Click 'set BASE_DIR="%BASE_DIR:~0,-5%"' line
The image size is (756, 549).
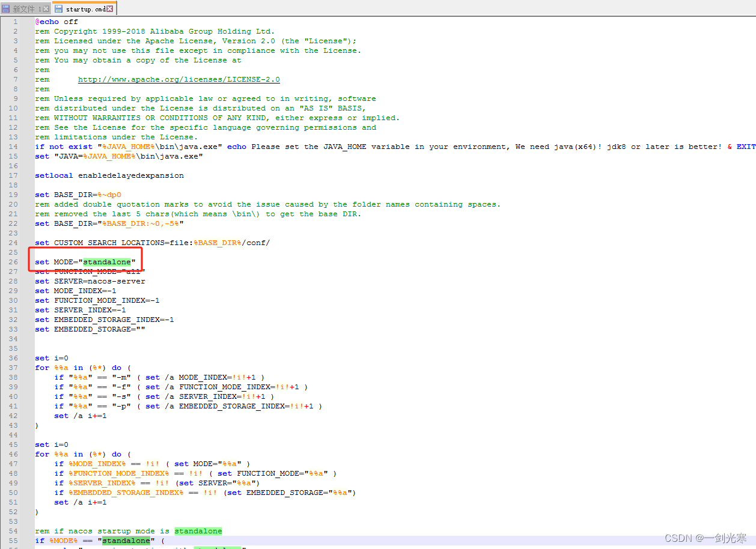(109, 223)
